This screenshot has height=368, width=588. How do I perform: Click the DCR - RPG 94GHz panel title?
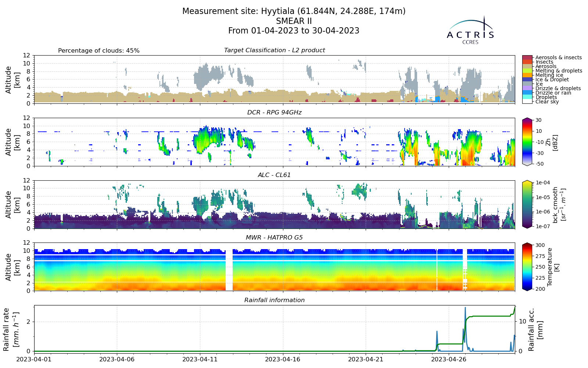coord(275,113)
